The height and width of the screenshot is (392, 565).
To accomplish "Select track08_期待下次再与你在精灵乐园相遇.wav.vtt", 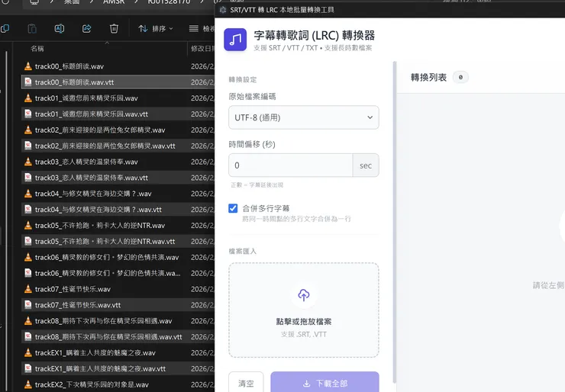I will pyautogui.click(x=108, y=337).
